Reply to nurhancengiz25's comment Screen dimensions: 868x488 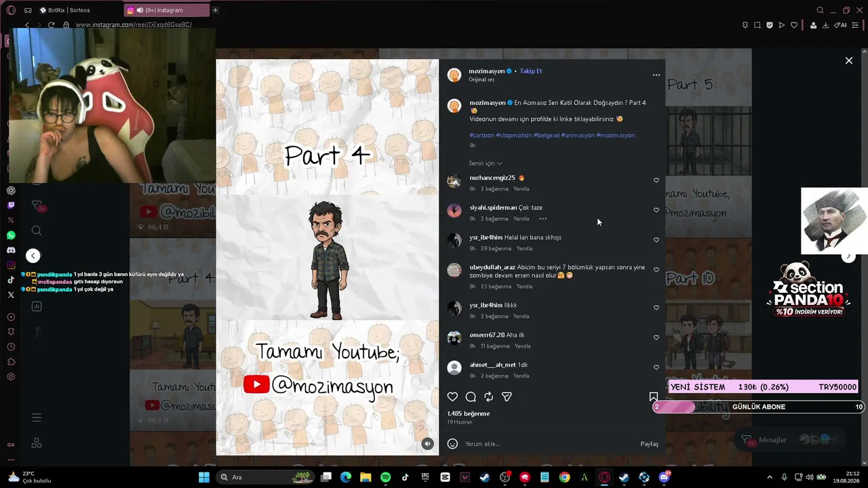point(521,189)
